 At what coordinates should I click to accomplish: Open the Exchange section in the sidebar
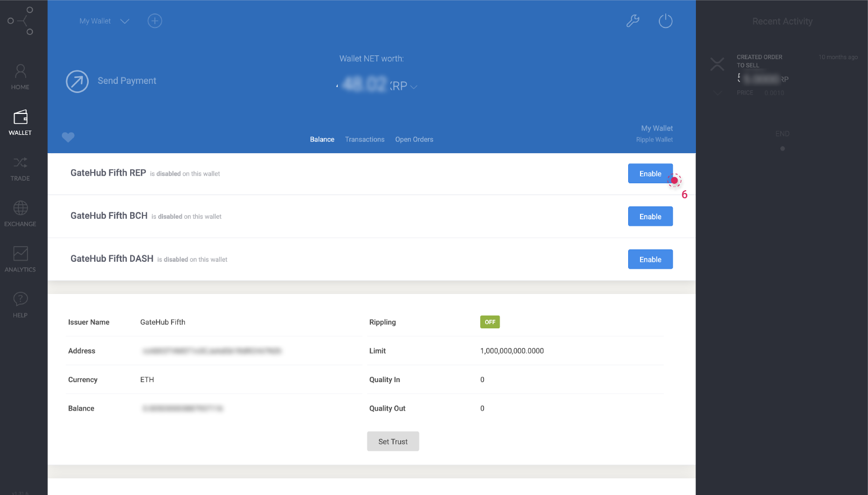click(x=20, y=214)
